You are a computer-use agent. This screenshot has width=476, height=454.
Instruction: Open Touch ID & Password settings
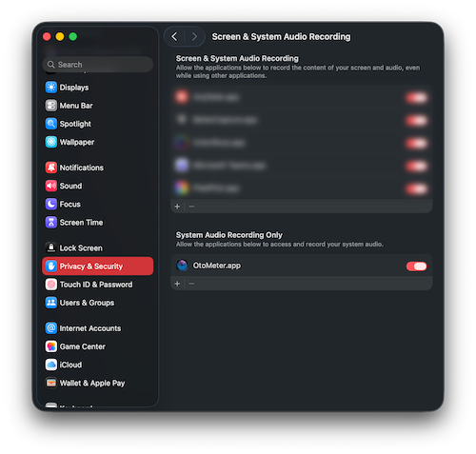(98, 285)
